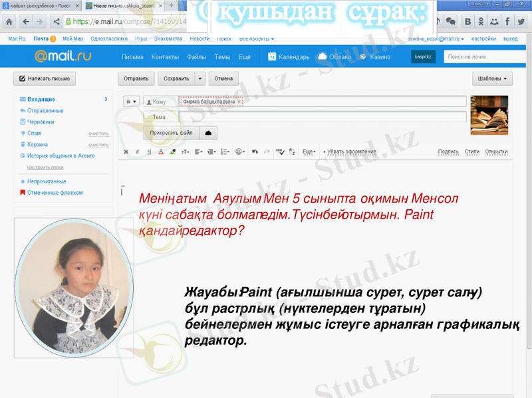
Task: Click the Написать письмо button
Action: (x=44, y=78)
